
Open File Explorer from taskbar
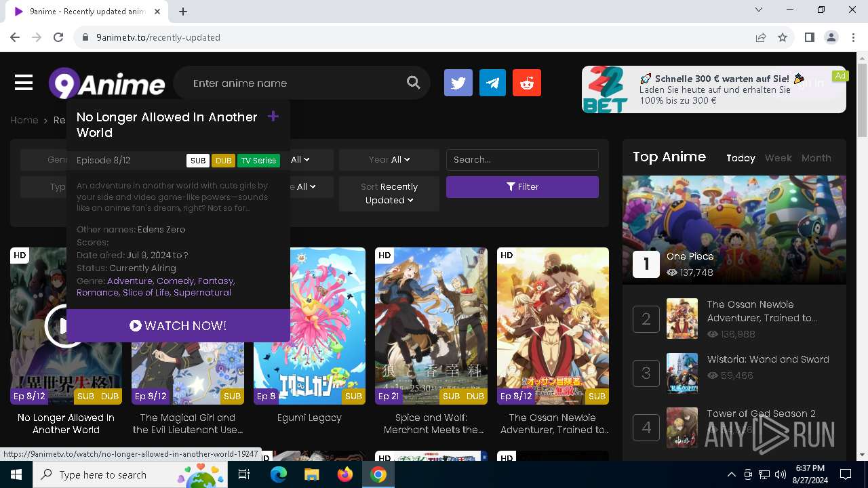[312, 474]
